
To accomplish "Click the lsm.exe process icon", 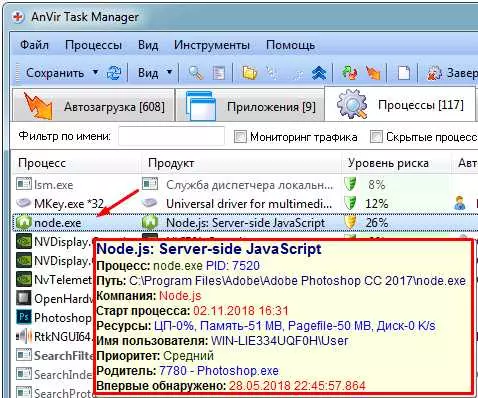I will [x=23, y=184].
